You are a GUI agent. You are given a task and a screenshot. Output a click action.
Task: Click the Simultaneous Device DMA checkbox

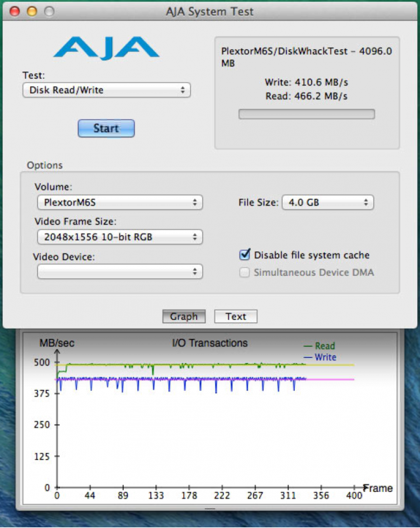coord(244,273)
